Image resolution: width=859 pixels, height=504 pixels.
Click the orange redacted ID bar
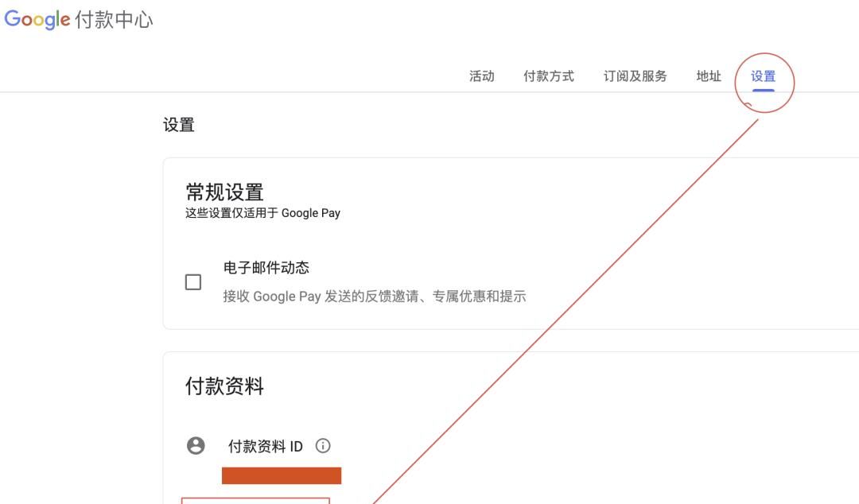pos(282,475)
